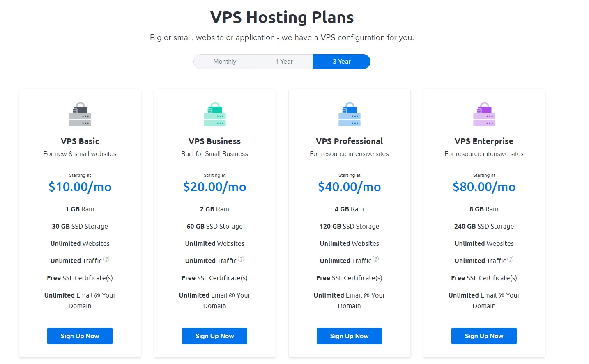Open the Unlimited Traffic help icon for VPS Professional
This screenshot has height=364, width=589.
(376, 259)
